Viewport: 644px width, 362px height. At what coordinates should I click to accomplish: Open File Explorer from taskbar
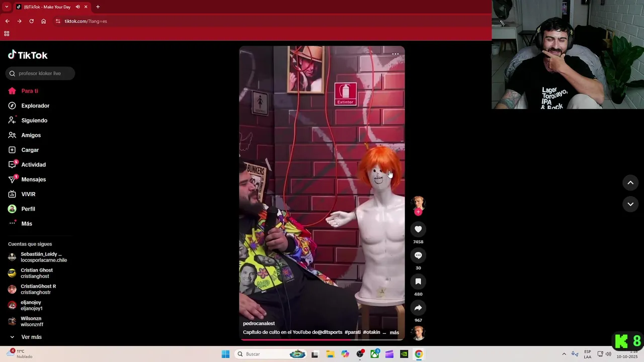(330, 354)
